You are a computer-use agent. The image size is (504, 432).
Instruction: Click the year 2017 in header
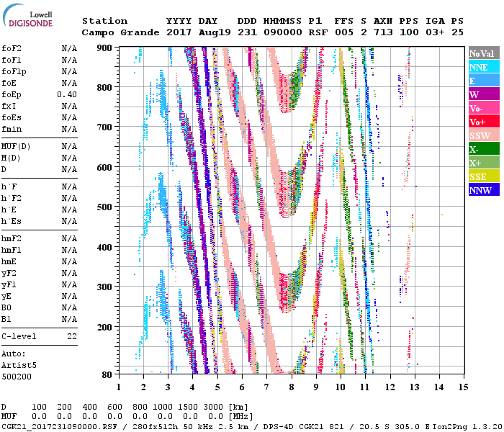tap(179, 32)
